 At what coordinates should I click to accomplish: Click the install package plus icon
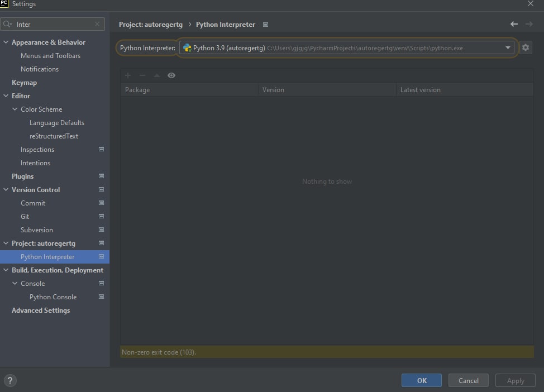click(x=128, y=75)
